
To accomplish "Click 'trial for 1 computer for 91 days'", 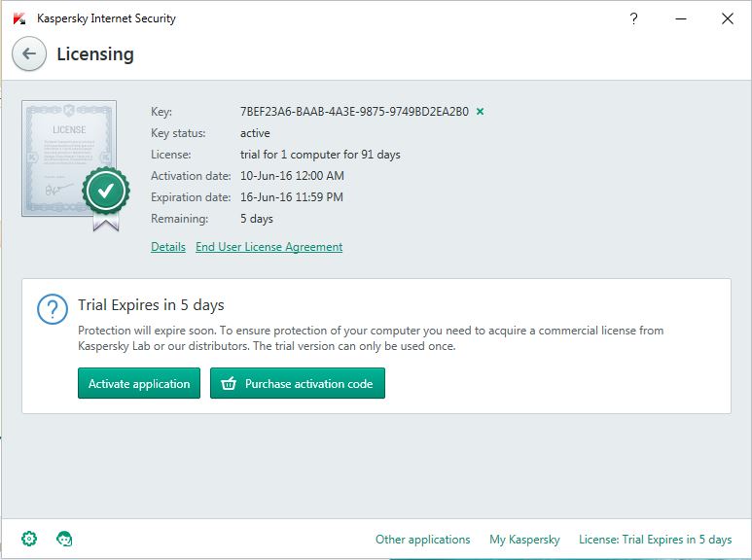I will pyautogui.click(x=320, y=155).
